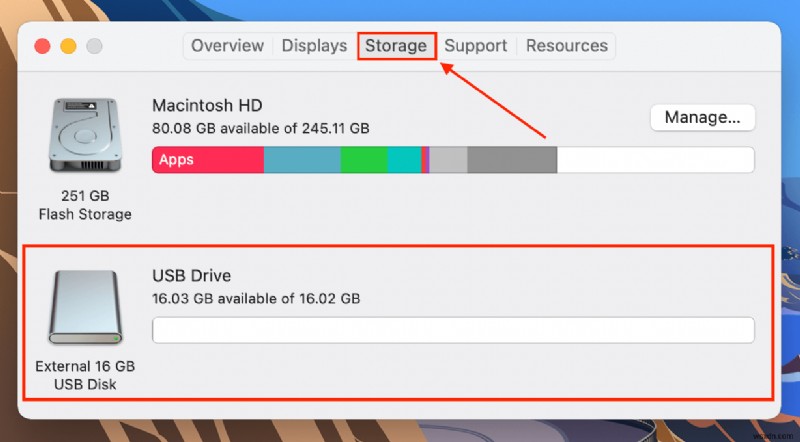Viewport: 800px width, 442px height.
Task: Open the Overview tab
Action: pyautogui.click(x=228, y=46)
